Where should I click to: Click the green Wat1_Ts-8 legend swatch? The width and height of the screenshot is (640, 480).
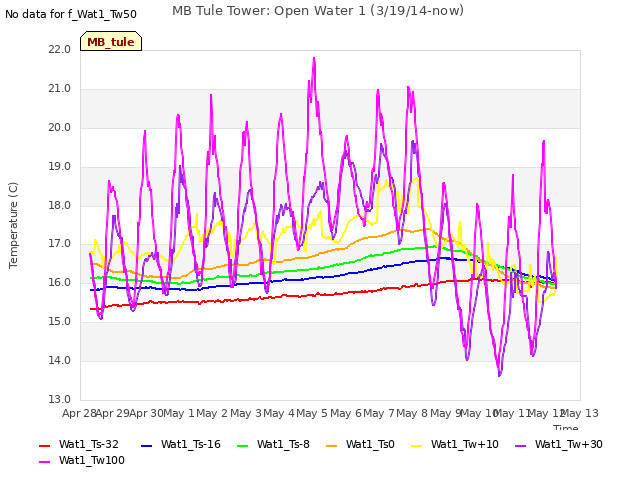[242, 446]
